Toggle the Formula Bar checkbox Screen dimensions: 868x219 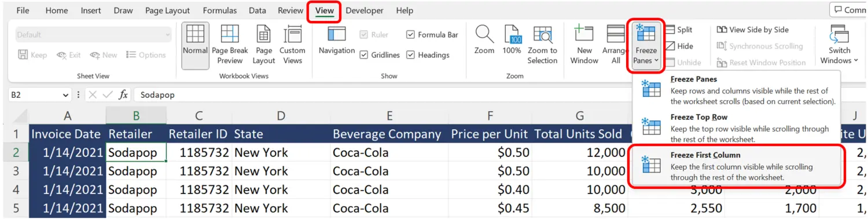click(410, 35)
